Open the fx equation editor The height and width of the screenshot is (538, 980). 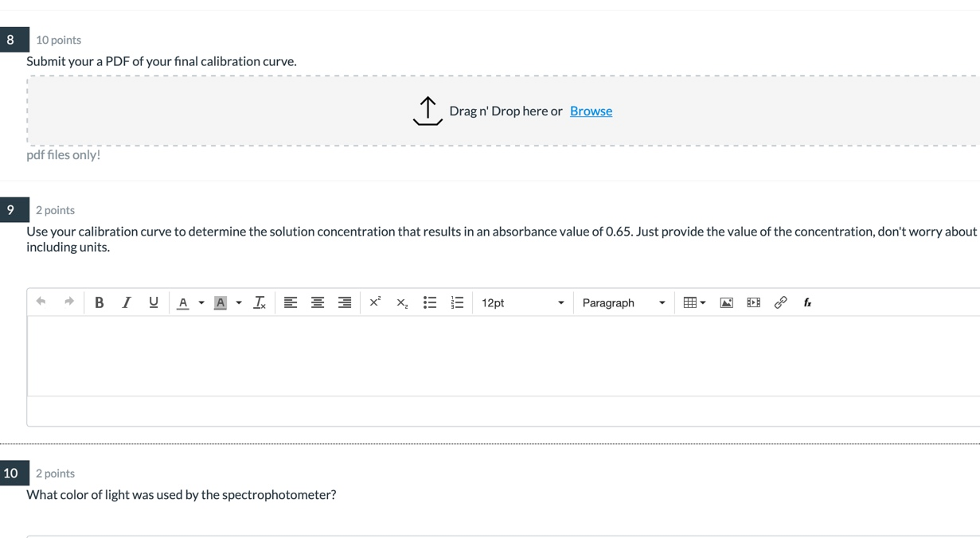tap(807, 302)
